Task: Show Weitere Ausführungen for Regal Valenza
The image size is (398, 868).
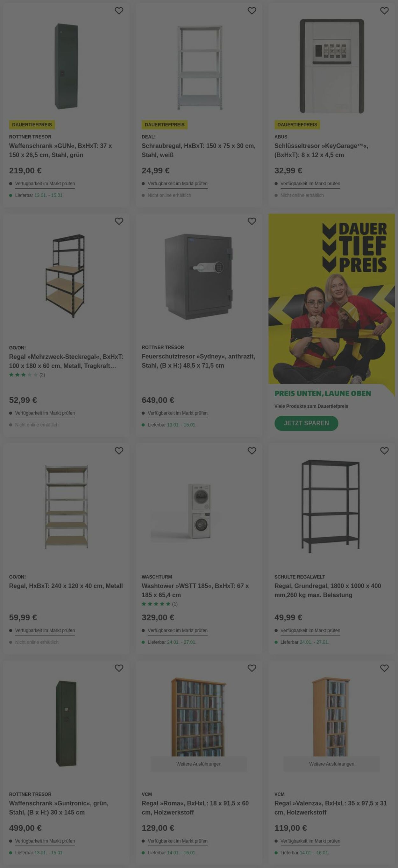Action: pyautogui.click(x=331, y=764)
